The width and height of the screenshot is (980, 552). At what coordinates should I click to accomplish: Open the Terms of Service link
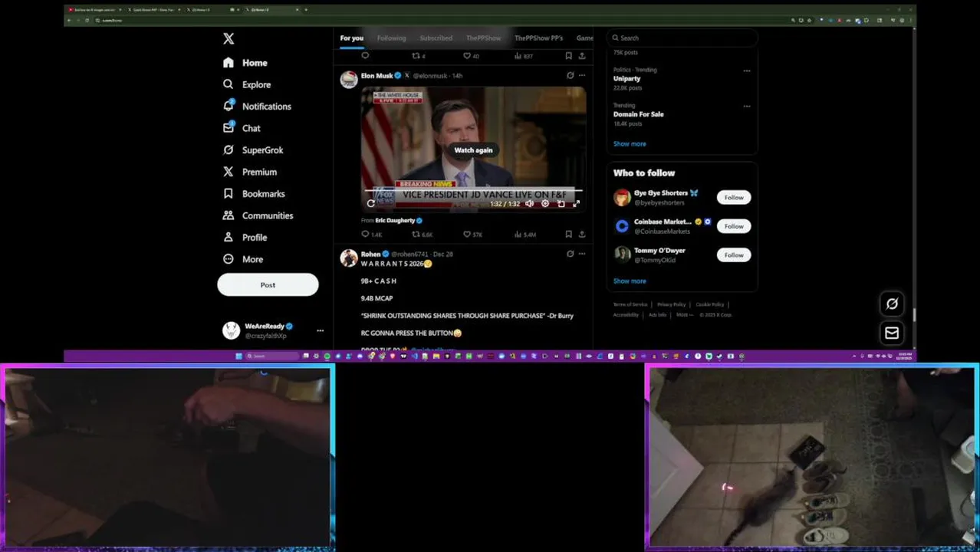[x=630, y=304]
